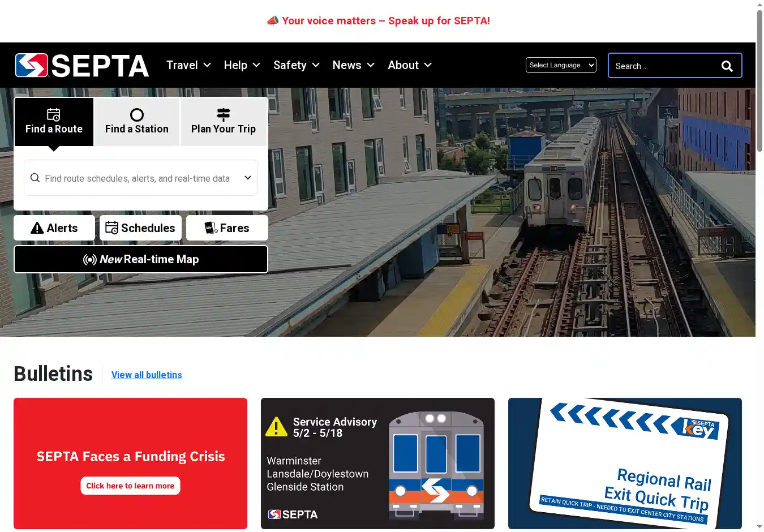Click into the Search text field

click(662, 66)
